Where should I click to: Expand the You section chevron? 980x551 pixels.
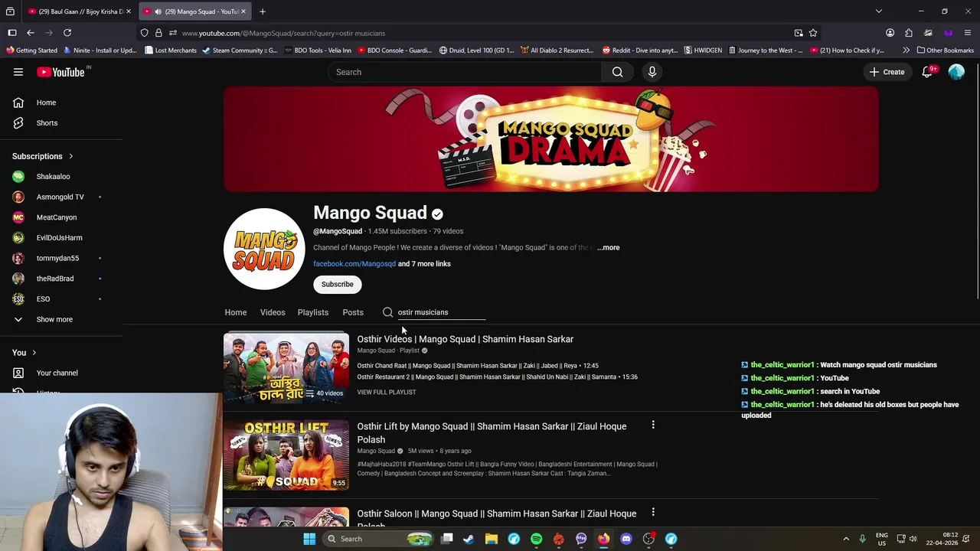pos(34,353)
